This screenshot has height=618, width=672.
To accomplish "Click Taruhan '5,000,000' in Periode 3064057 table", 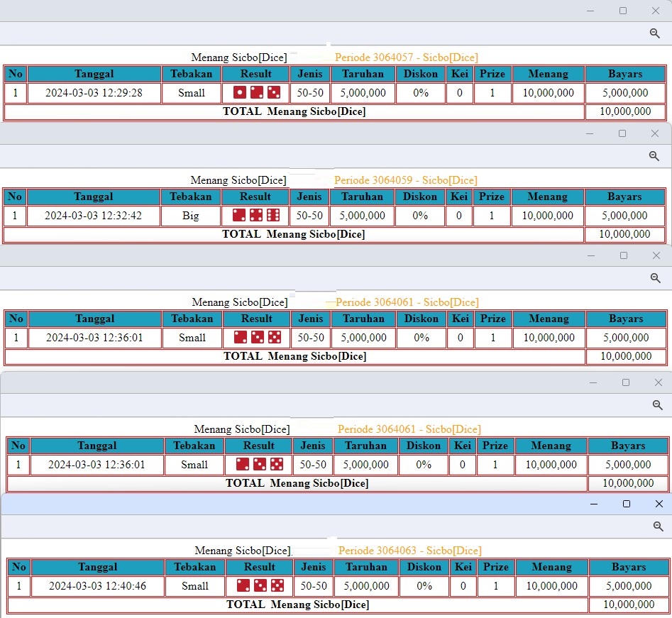I will click(363, 92).
